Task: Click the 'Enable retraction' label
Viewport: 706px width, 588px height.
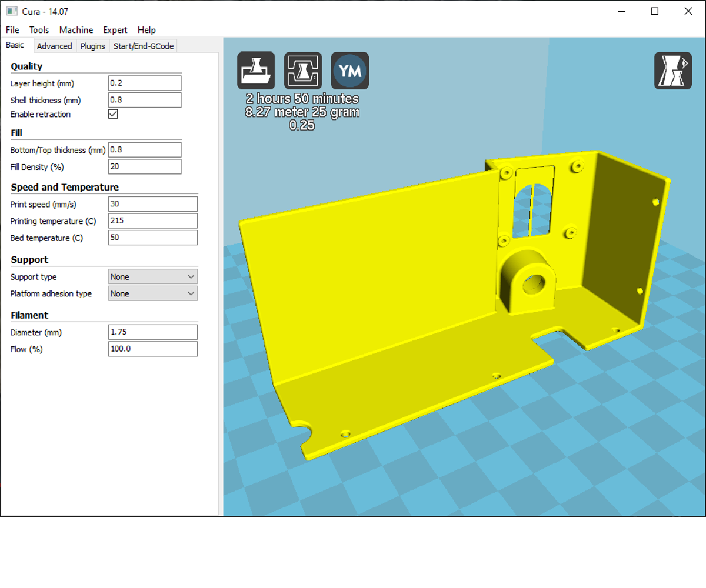Action: pos(41,114)
